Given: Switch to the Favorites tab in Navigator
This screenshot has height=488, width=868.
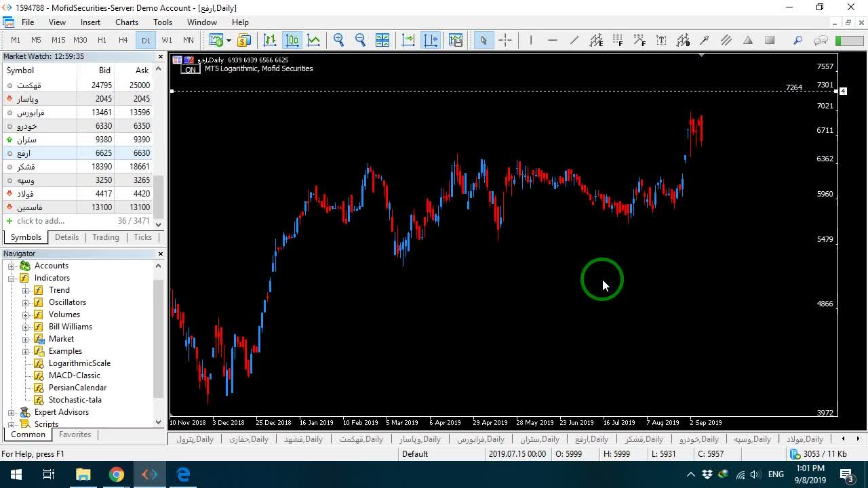Looking at the screenshot, I should (x=75, y=434).
